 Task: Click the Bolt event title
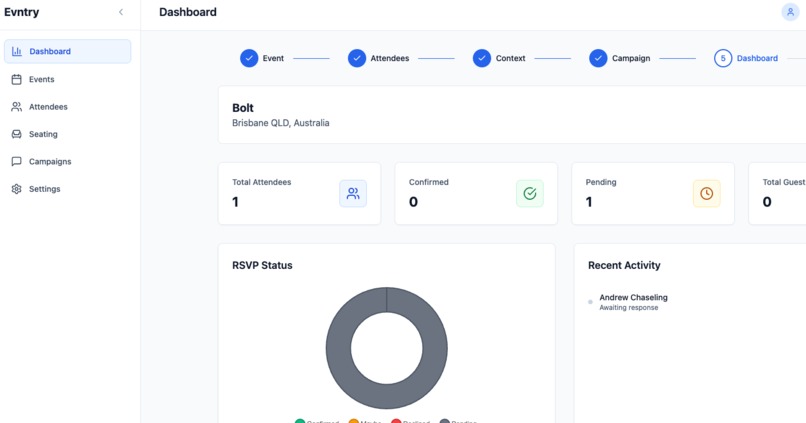pyautogui.click(x=243, y=108)
